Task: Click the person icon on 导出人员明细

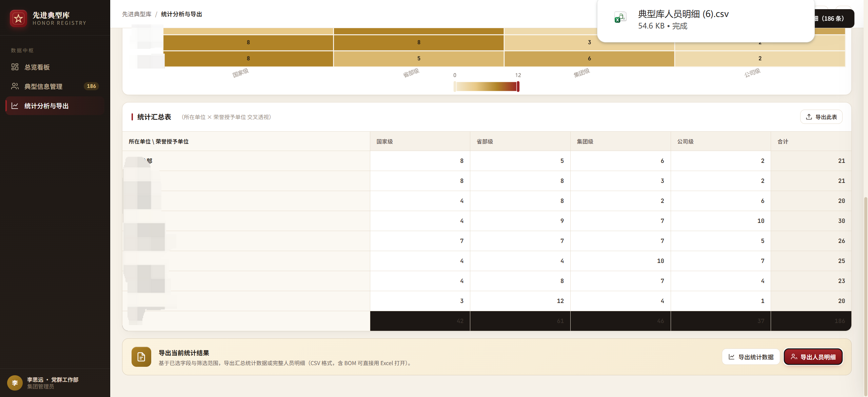Action: click(x=794, y=357)
